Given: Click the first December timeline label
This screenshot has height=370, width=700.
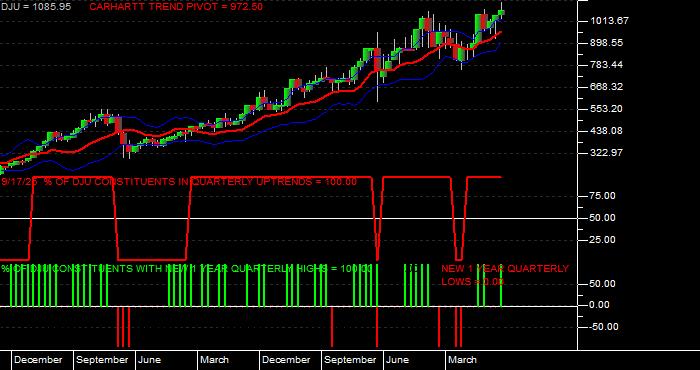Looking at the screenshot, I should point(38,360).
